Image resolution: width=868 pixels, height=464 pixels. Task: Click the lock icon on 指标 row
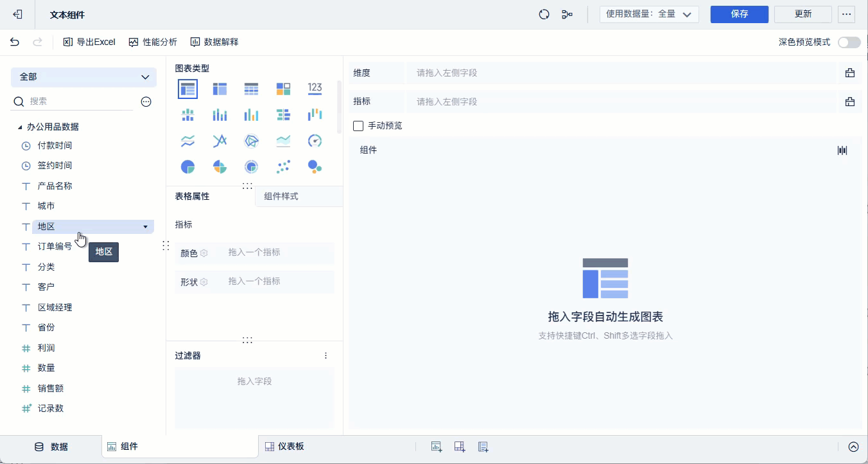(x=850, y=102)
